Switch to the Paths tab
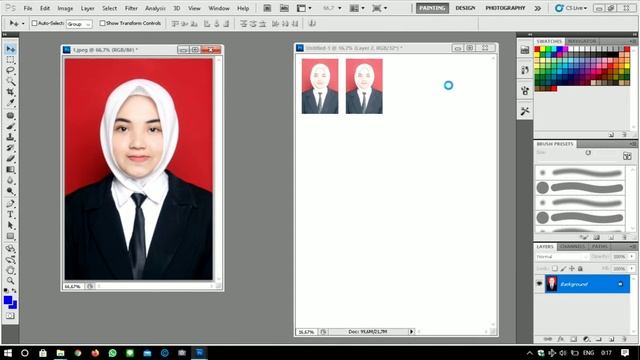 point(600,247)
